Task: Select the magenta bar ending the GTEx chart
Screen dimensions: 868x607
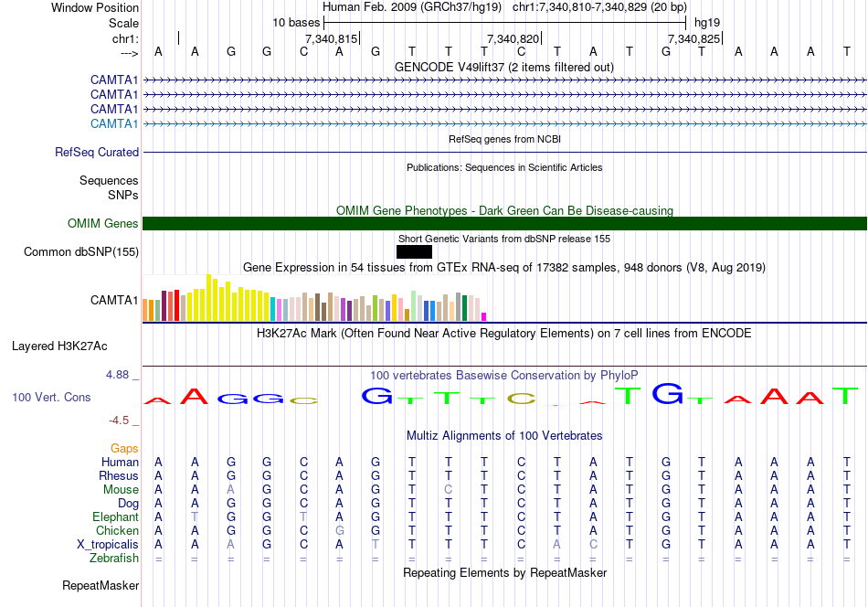Action: pos(484,317)
